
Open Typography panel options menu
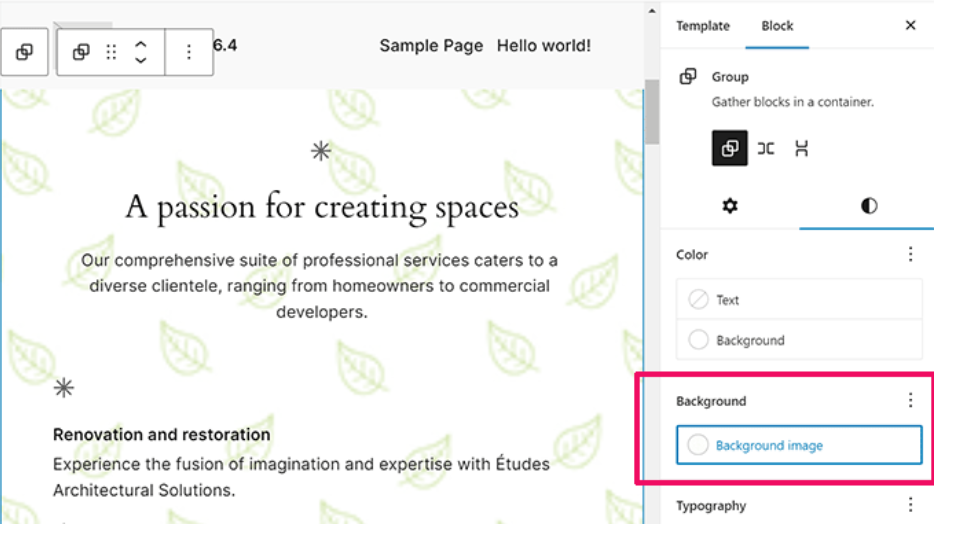[x=910, y=505]
